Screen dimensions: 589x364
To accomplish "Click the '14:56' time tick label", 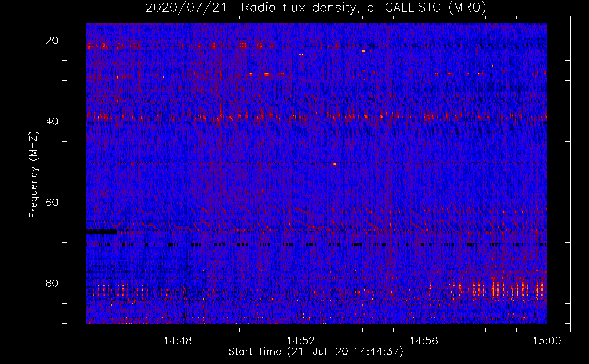I will tap(424, 341).
